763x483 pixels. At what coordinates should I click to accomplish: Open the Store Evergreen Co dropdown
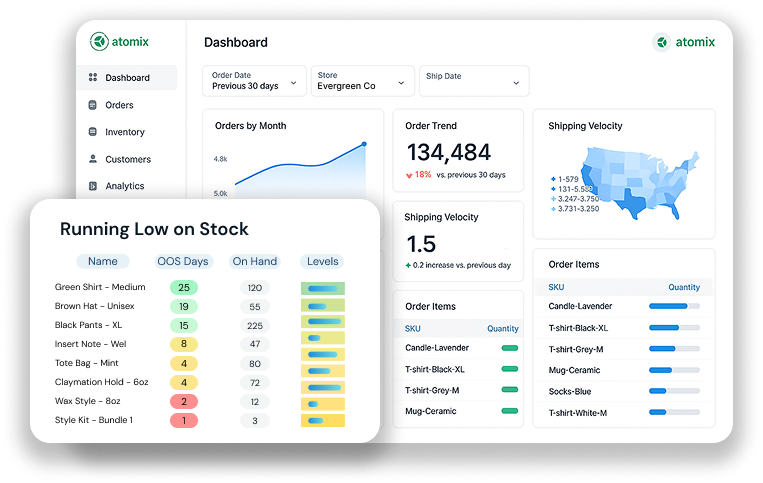pos(363,81)
